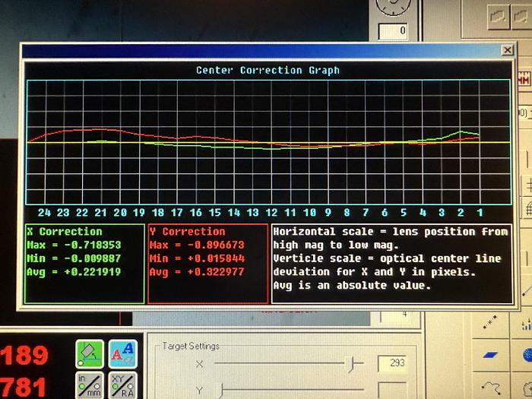The image size is (532, 399).
Task: Click the 'Avg is an absolute value.' note
Action: click(x=352, y=285)
